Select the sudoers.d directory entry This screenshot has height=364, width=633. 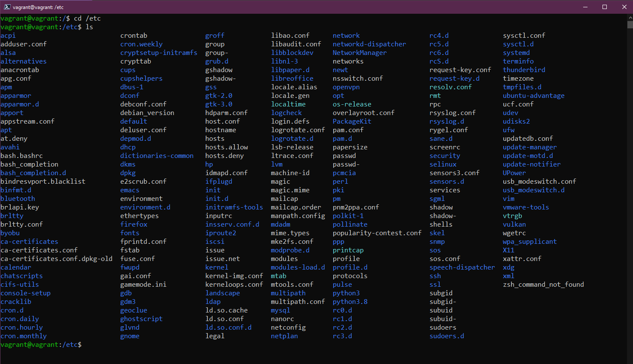point(447,336)
